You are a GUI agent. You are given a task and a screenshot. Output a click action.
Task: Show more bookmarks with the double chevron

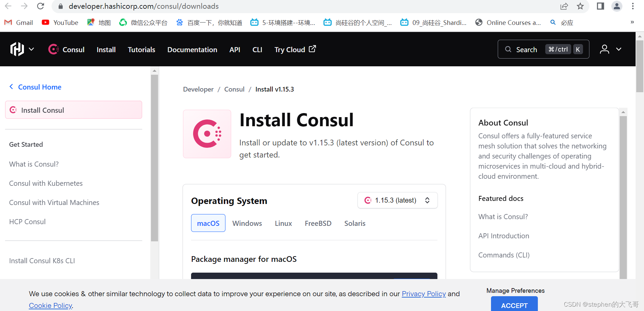tap(632, 22)
